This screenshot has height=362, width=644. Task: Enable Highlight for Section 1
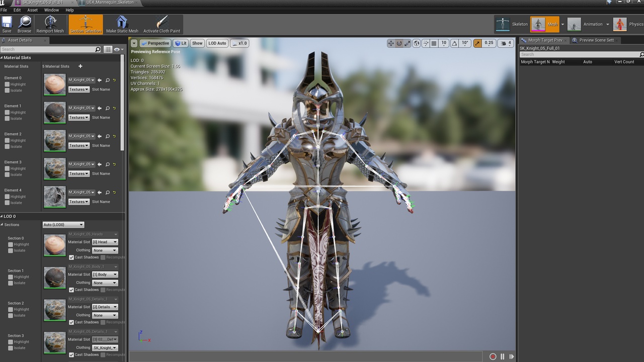[x=11, y=277]
